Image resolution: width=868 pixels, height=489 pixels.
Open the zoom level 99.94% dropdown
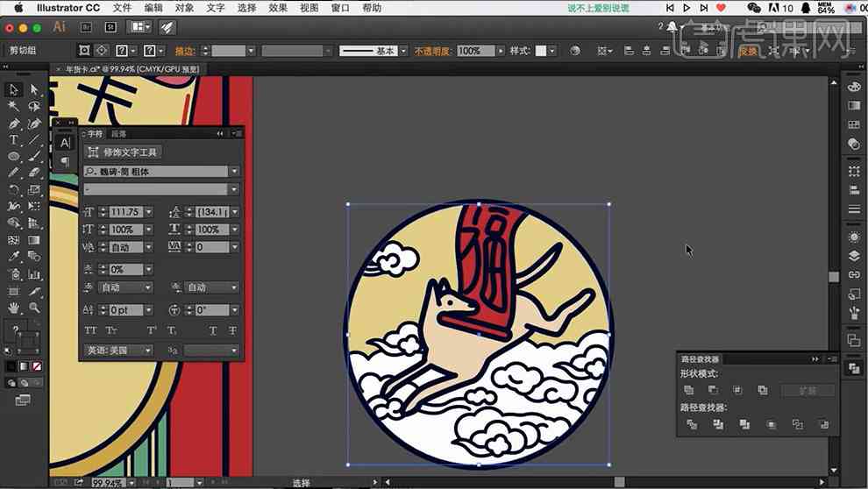pyautogui.click(x=132, y=483)
